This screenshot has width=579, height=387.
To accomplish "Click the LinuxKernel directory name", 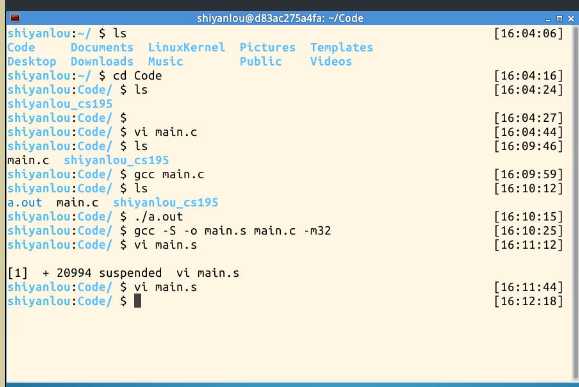I will [x=186, y=47].
